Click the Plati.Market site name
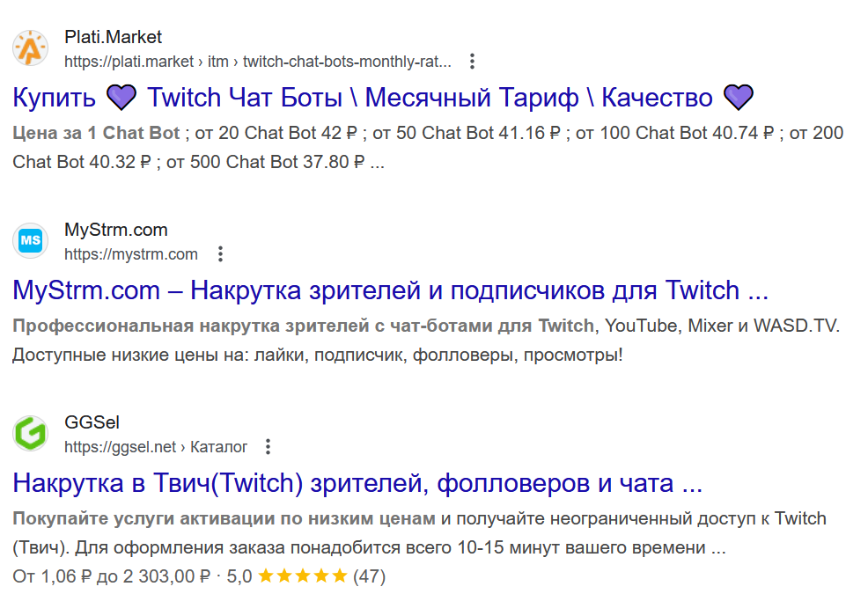Viewport: 868px width, 594px height. click(x=113, y=37)
